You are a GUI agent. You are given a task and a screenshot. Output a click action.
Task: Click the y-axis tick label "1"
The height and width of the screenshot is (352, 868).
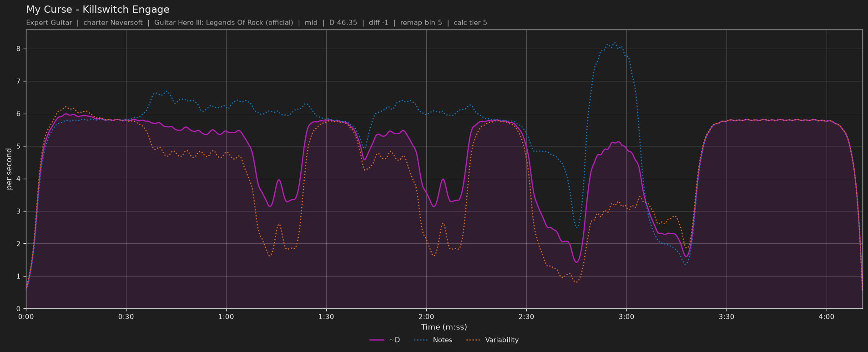pos(19,277)
